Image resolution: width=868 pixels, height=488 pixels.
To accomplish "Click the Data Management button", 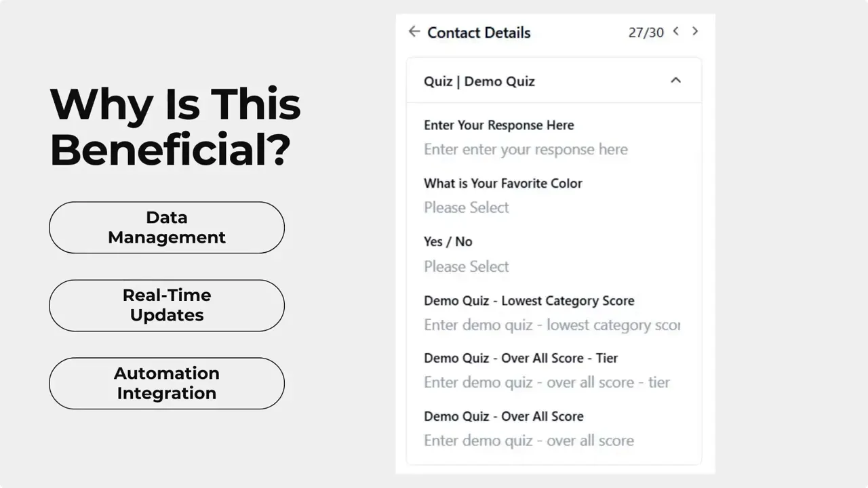I will [166, 227].
